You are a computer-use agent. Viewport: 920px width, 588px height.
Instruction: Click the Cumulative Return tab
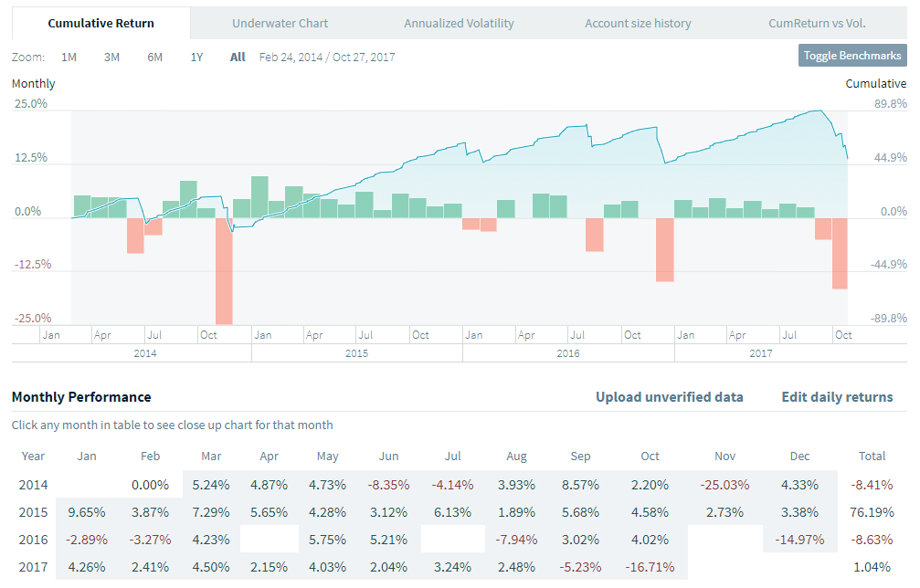point(100,23)
